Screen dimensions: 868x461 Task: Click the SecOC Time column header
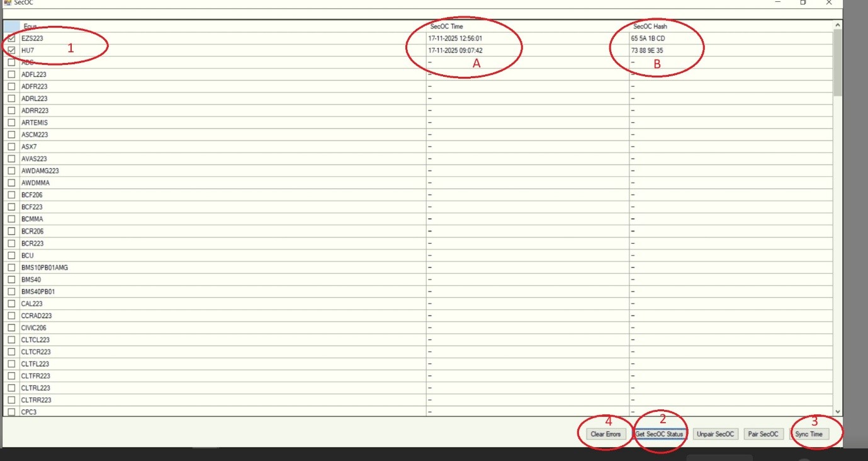[446, 26]
